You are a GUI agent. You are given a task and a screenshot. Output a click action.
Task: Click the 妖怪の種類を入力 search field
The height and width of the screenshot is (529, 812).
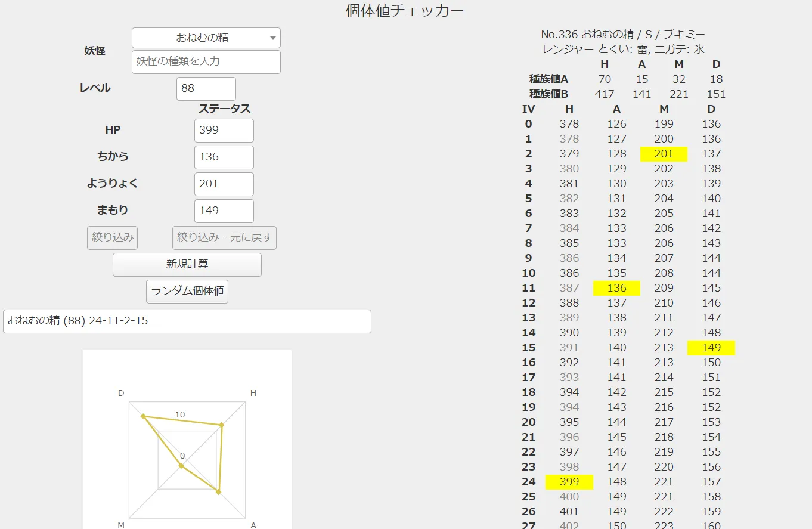[206, 61]
